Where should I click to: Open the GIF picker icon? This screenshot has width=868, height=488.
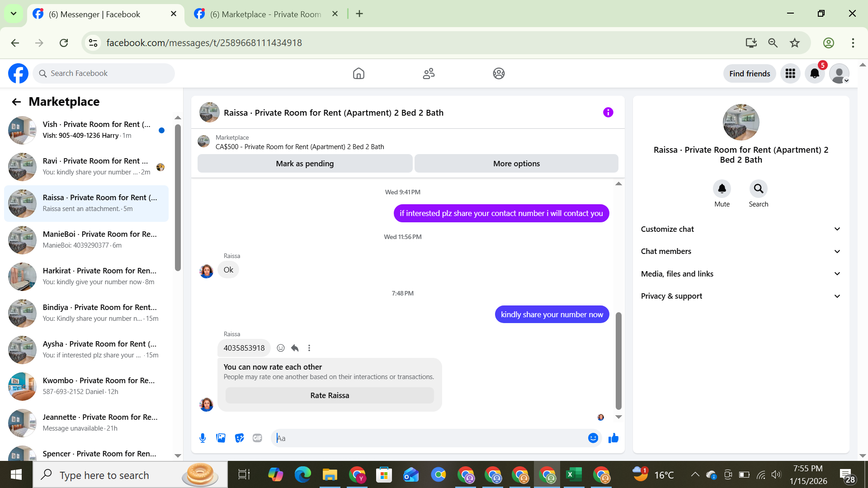[257, 438]
